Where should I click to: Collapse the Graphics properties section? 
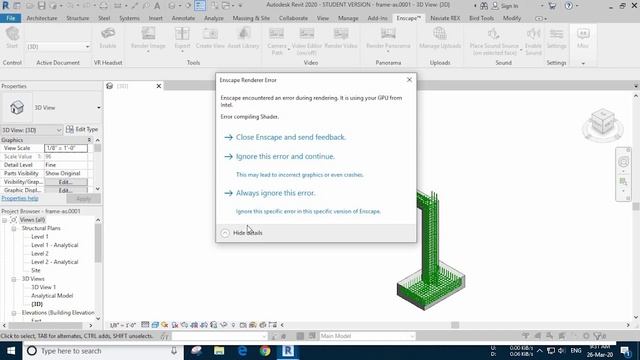click(89, 140)
